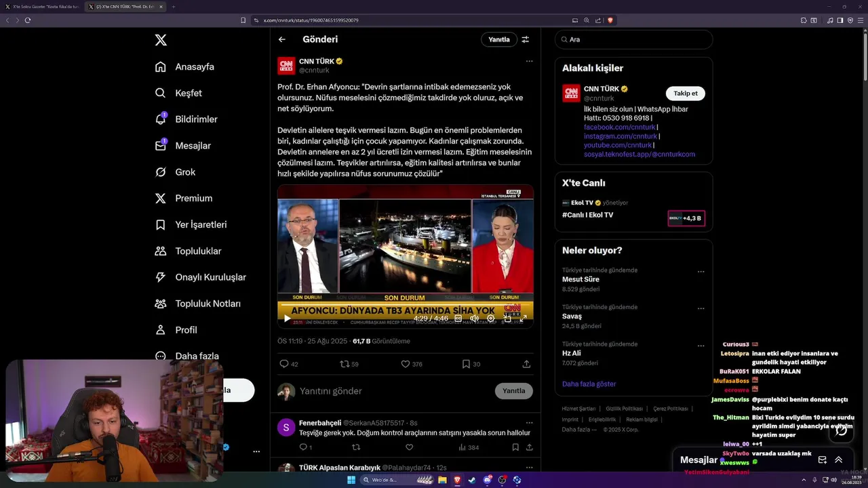Viewport: 868px width, 488px height.
Task: Click Daha fazla göster in trends
Action: [x=589, y=384]
